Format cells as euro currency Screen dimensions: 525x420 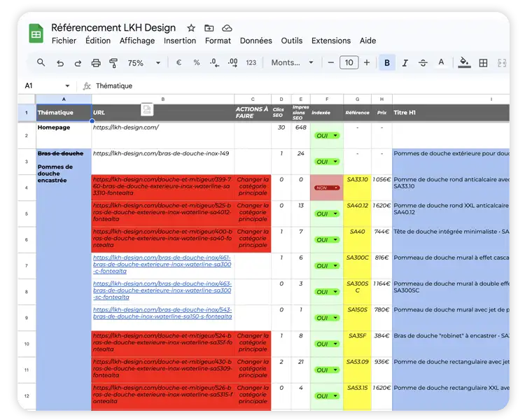(x=178, y=62)
